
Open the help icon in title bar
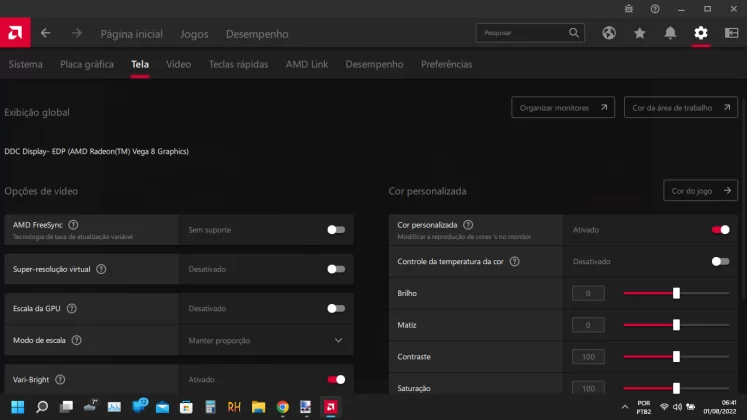click(x=655, y=9)
